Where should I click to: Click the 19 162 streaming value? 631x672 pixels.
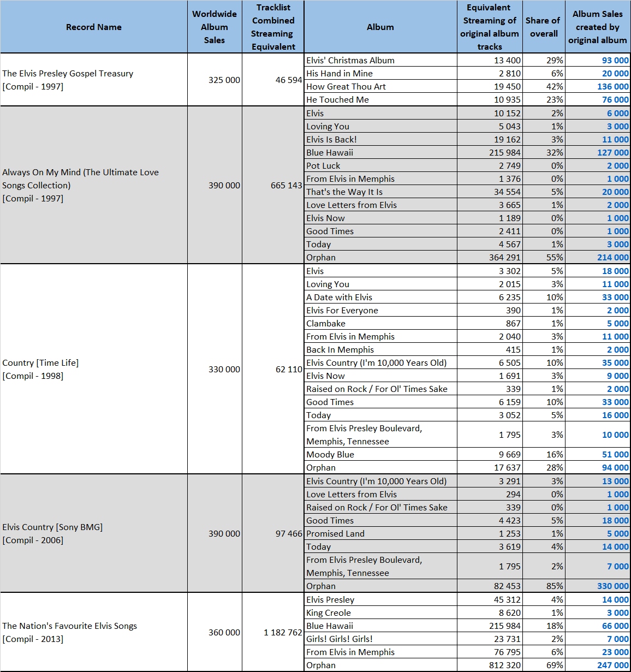[x=490, y=139]
